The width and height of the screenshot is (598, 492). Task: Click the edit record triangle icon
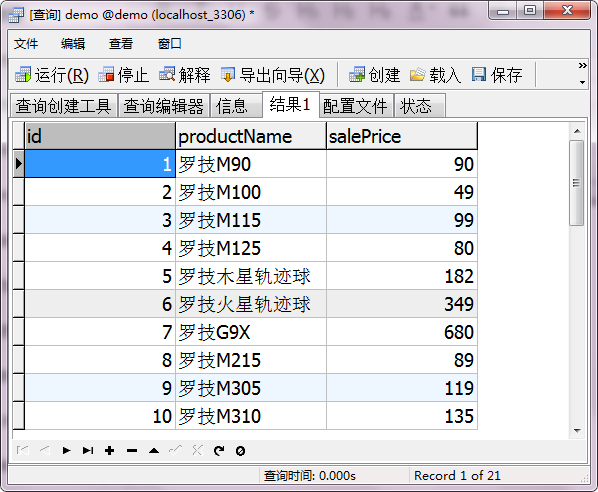coord(154,451)
